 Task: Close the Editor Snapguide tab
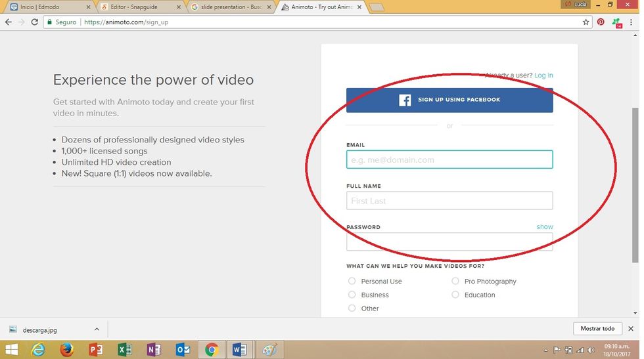coord(179,7)
